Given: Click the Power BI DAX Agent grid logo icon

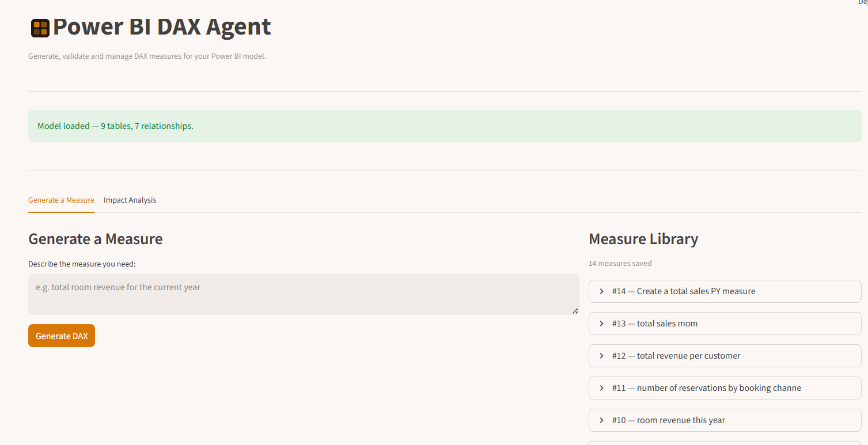Looking at the screenshot, I should coord(40,27).
